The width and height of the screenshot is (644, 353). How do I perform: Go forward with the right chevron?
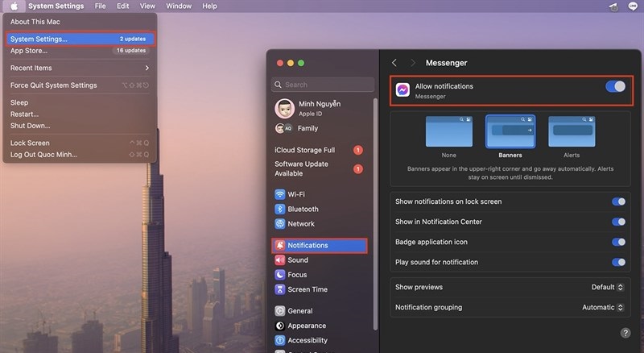click(413, 63)
